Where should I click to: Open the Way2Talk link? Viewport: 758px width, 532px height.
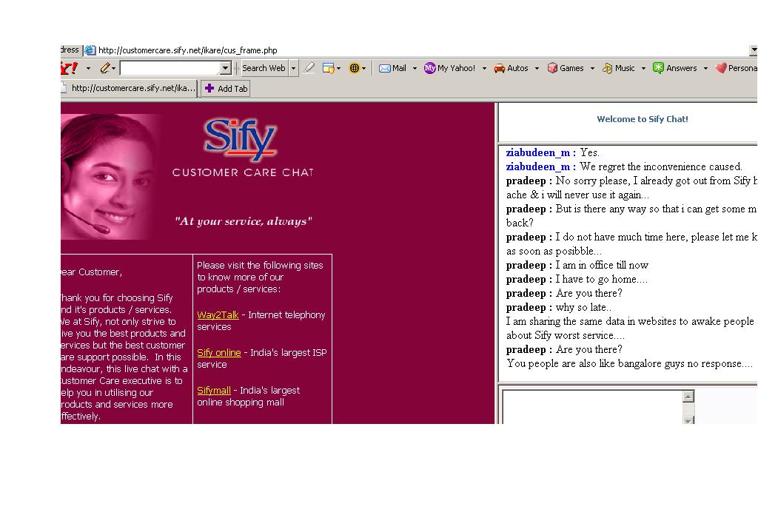coord(218,315)
